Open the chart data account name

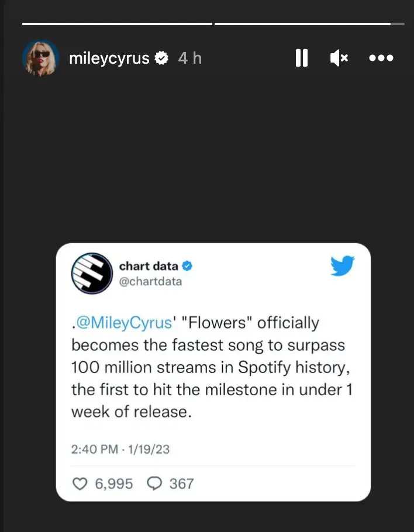click(x=149, y=267)
